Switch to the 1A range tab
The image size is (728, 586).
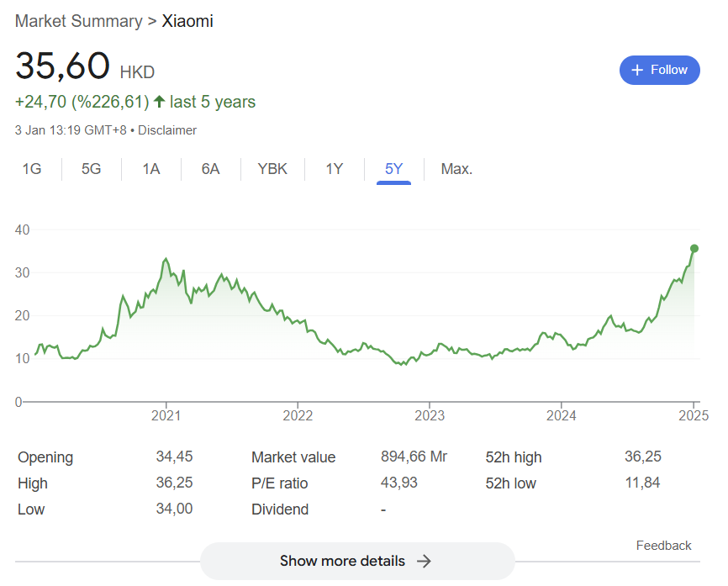pyautogui.click(x=150, y=168)
